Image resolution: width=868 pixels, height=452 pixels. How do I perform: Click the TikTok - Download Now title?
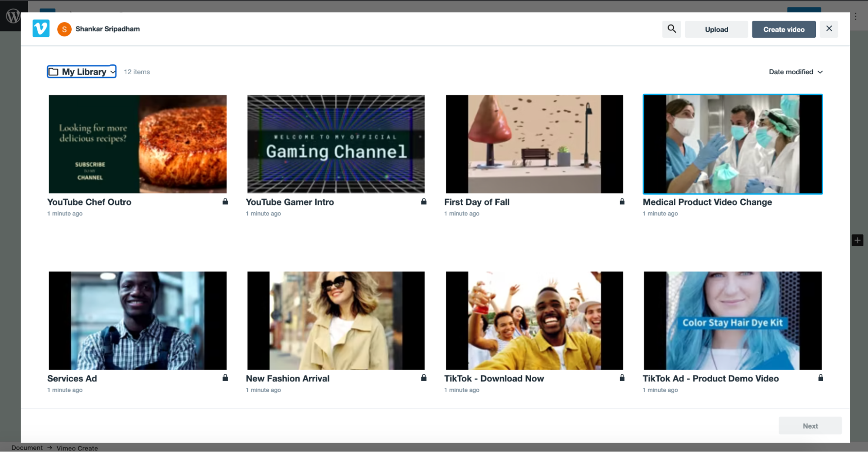coord(494,378)
